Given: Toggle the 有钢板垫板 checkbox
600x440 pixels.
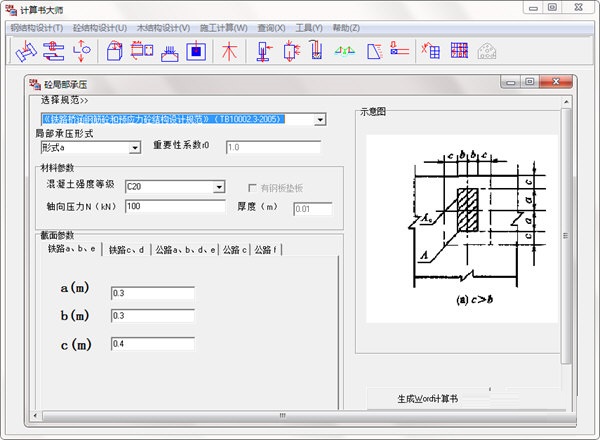Looking at the screenshot, I should (252, 188).
